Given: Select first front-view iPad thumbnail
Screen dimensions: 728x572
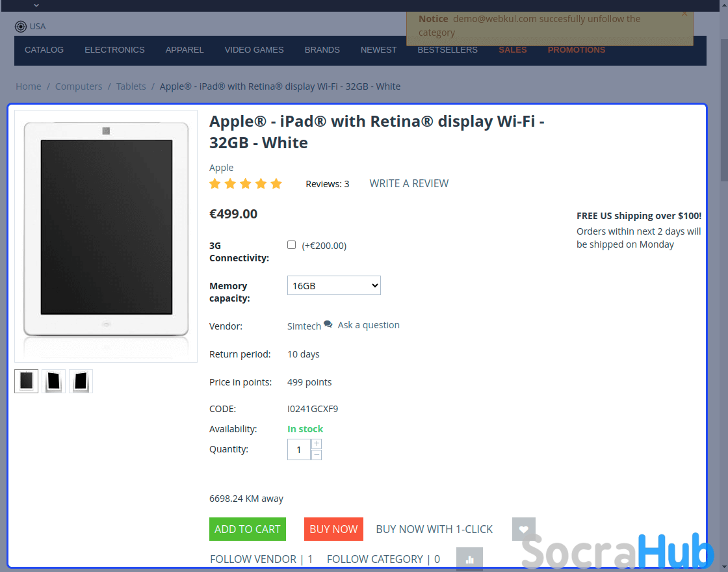Looking at the screenshot, I should point(27,381).
